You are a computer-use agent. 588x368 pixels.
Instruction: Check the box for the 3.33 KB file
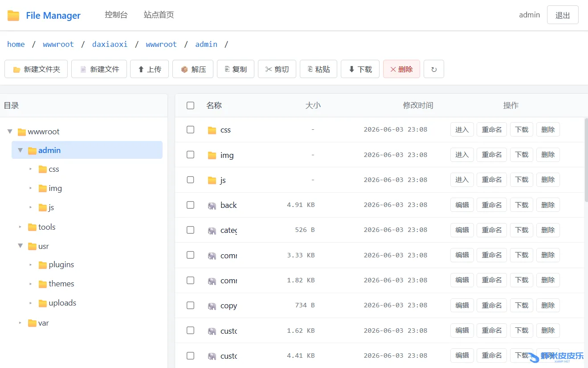click(x=191, y=255)
